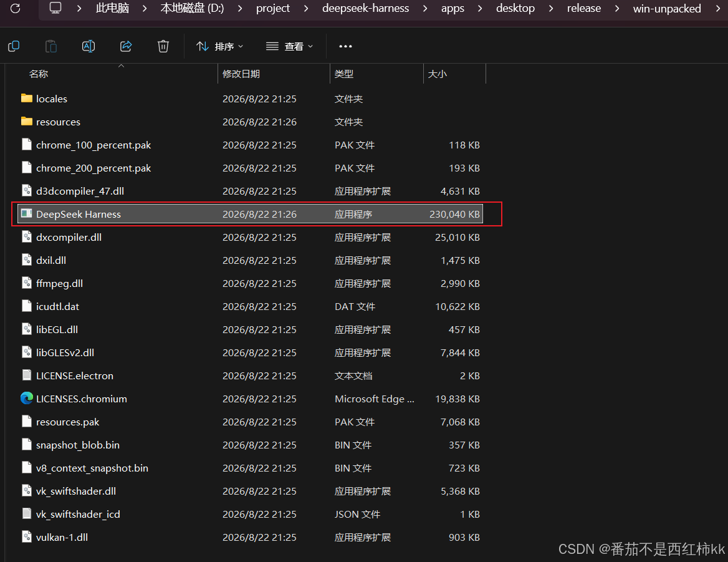
Task: Click the LICENSE.electron text document icon
Action: tap(27, 375)
